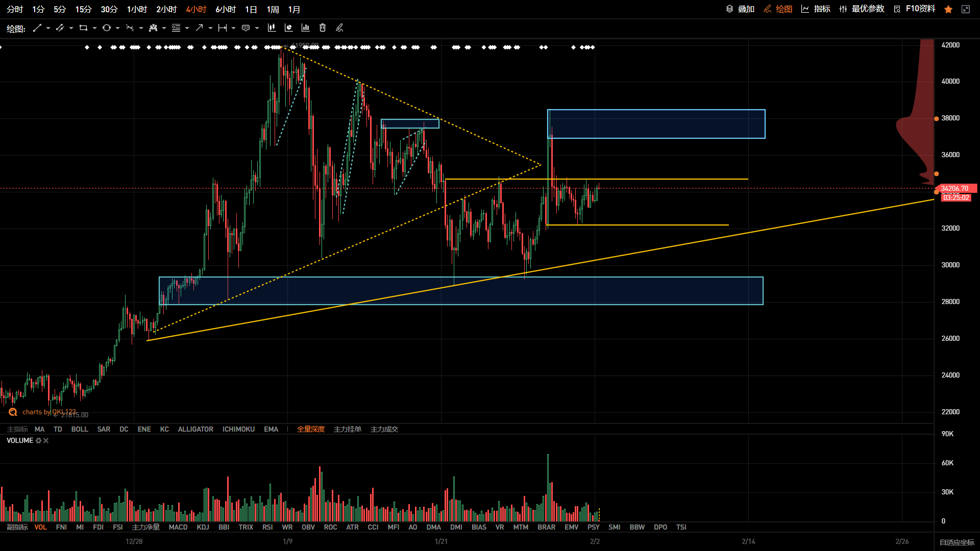This screenshot has height=551, width=980.
Task: Select the circle drawing tool
Action: [x=106, y=28]
